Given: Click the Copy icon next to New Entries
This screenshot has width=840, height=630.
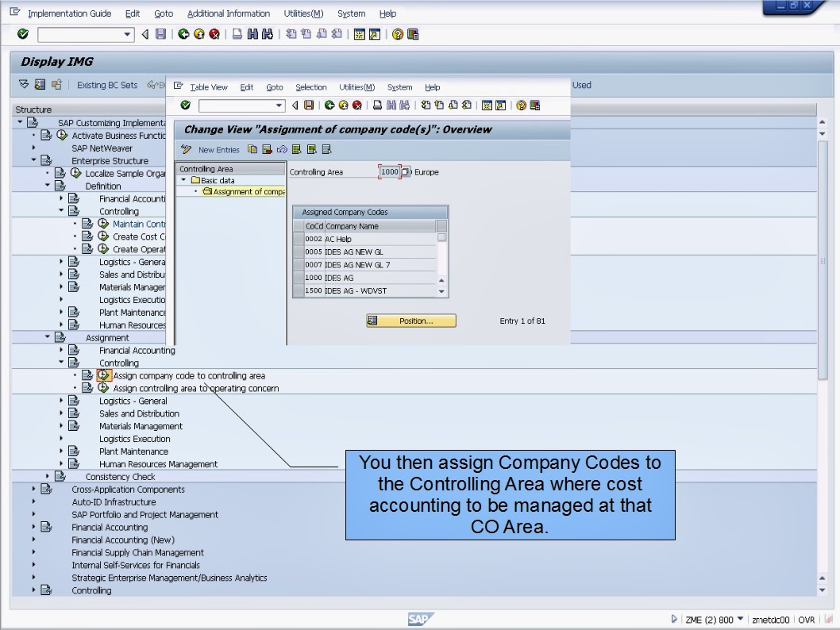Looking at the screenshot, I should point(251,149).
